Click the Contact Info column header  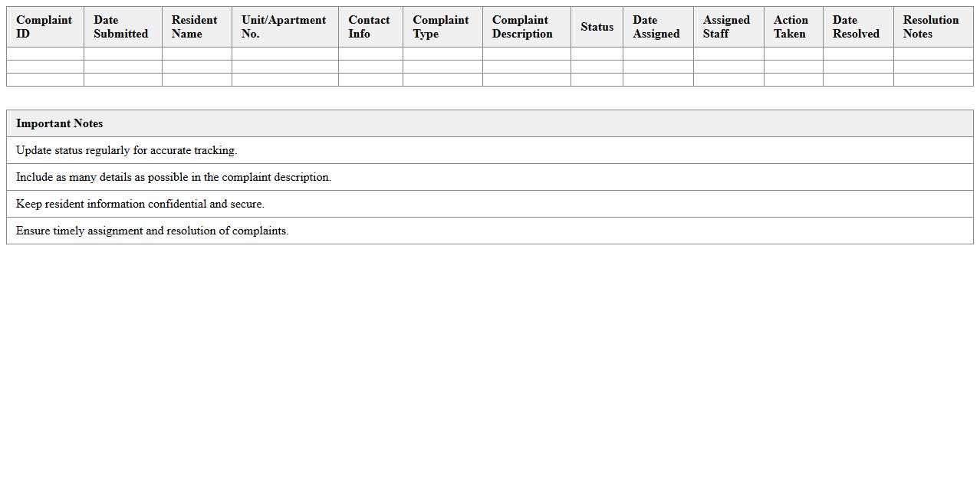point(370,27)
